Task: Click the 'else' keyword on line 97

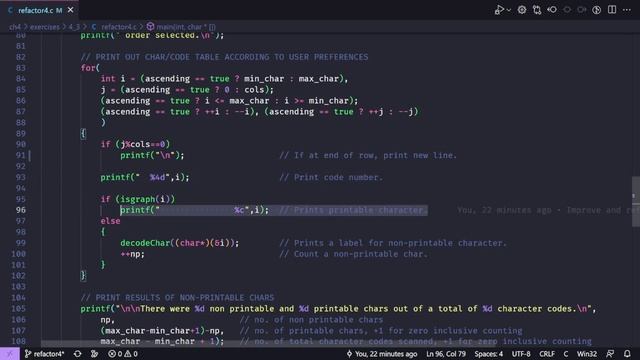Action: pos(110,221)
